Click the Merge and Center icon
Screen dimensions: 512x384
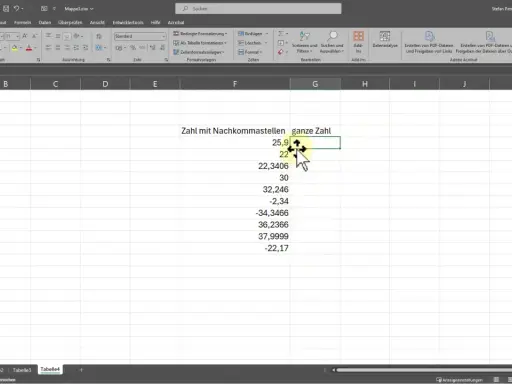[99, 48]
